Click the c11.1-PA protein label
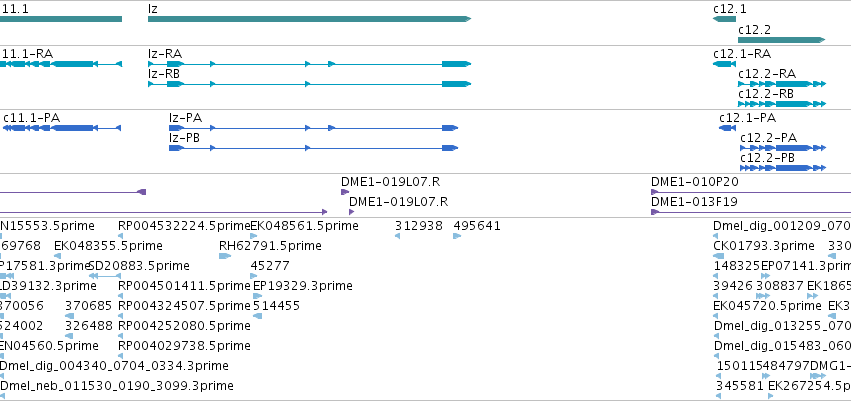The image size is (851, 401). (x=31, y=118)
